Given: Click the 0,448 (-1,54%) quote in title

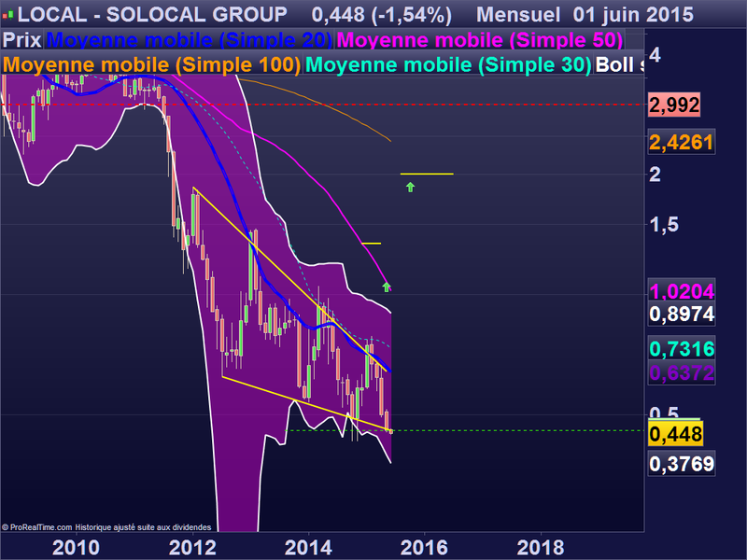Looking at the screenshot, I should [381, 15].
